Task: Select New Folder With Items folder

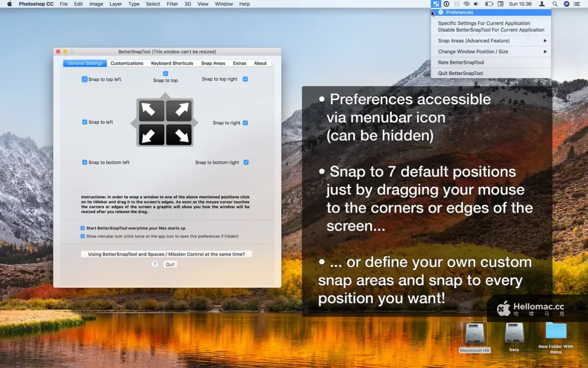Action: (x=556, y=331)
